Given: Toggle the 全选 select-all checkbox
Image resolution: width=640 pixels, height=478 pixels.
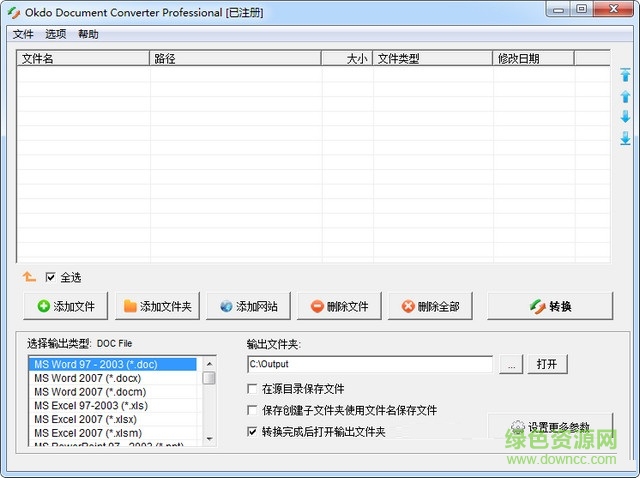Looking at the screenshot, I should pos(50,278).
